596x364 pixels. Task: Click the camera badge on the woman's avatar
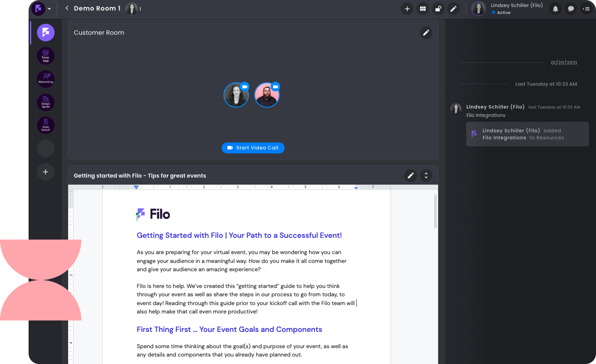pyautogui.click(x=245, y=87)
